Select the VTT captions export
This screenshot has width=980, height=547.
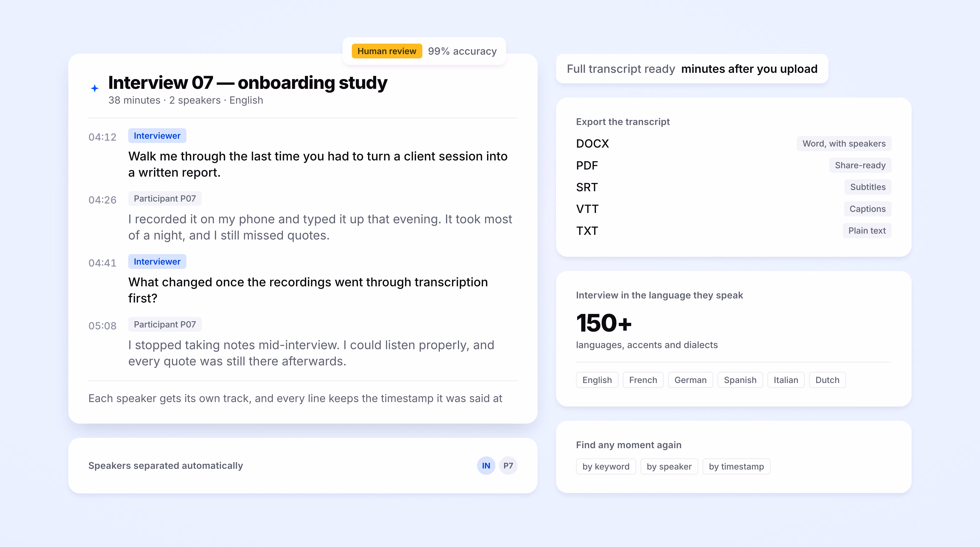(733, 209)
